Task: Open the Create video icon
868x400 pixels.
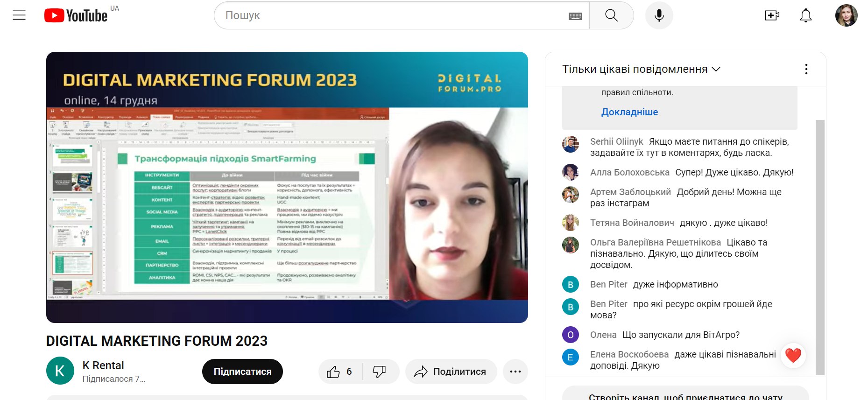Action: [772, 15]
